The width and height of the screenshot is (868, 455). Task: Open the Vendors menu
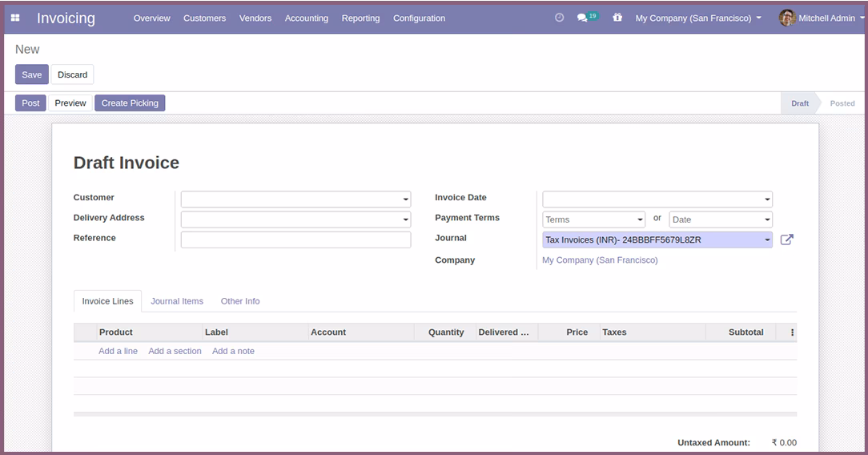click(255, 18)
